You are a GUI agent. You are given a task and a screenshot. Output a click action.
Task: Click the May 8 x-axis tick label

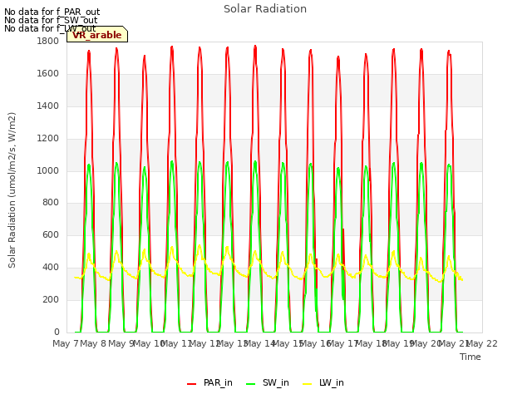pos(94,343)
